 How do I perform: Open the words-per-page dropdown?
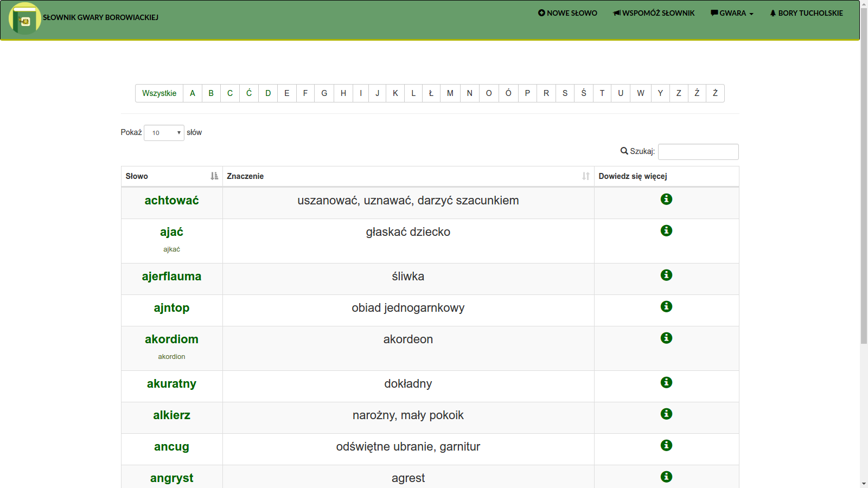(x=164, y=133)
